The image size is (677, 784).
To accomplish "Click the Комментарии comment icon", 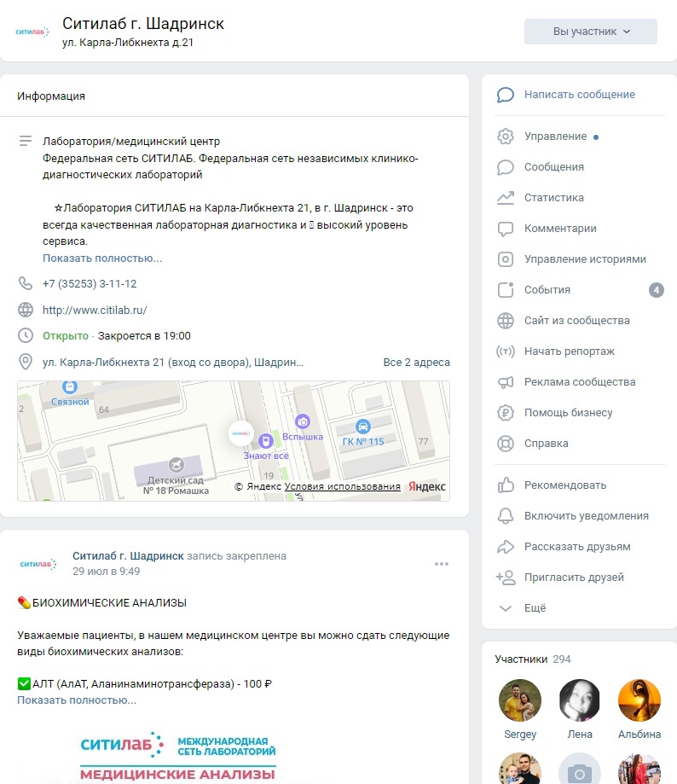I will [505, 229].
